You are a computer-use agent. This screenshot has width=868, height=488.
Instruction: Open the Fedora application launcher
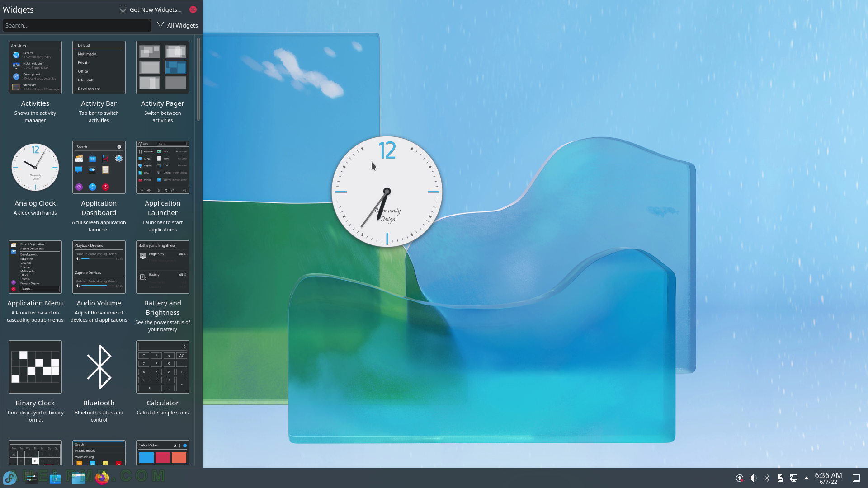click(10, 478)
